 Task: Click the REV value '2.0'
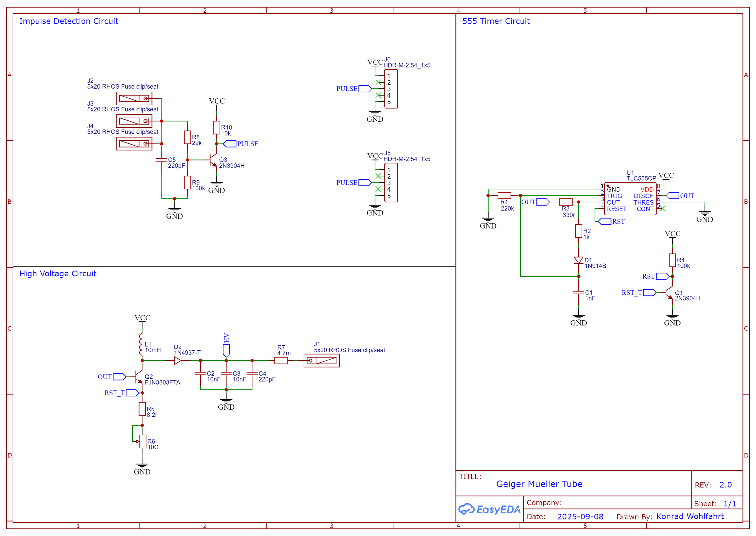pyautogui.click(x=725, y=485)
